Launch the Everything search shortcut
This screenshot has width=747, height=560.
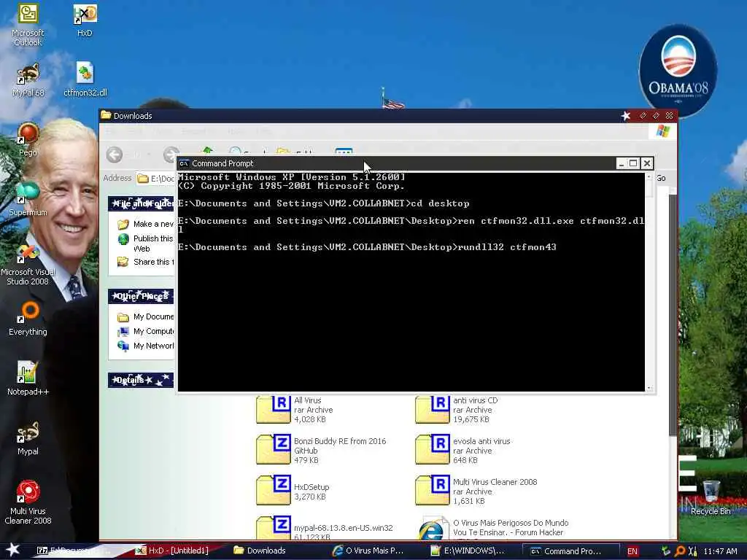pos(28,319)
